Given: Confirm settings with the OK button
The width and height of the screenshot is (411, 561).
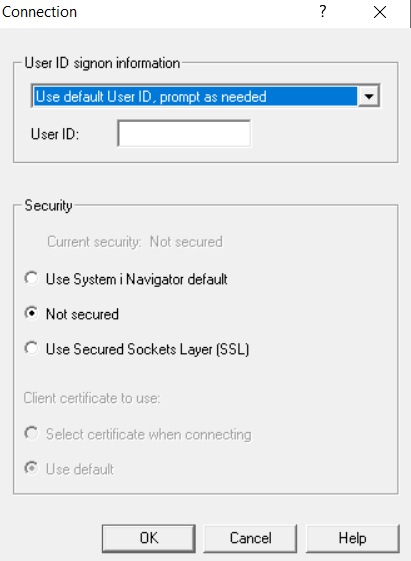Looking at the screenshot, I should point(148,538).
